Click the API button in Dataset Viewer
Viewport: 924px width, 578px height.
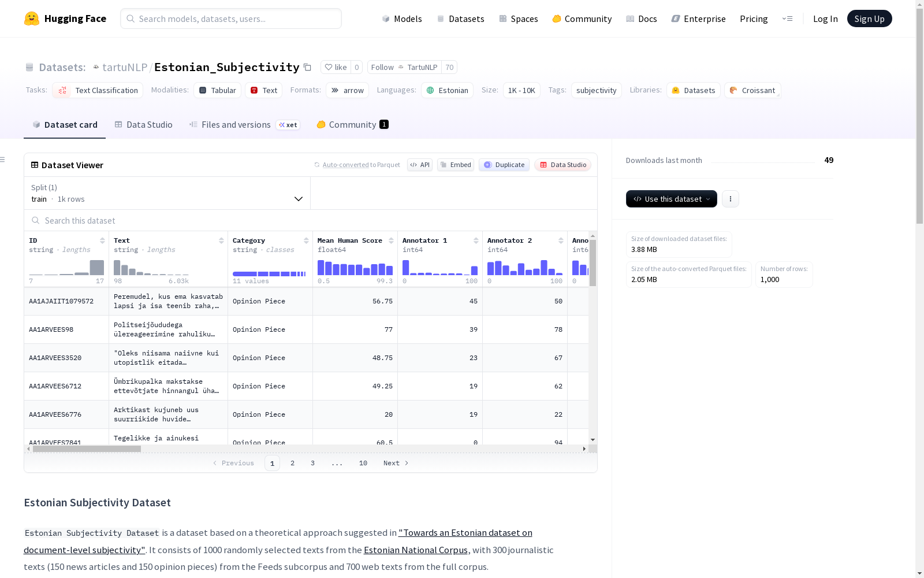[x=420, y=165]
